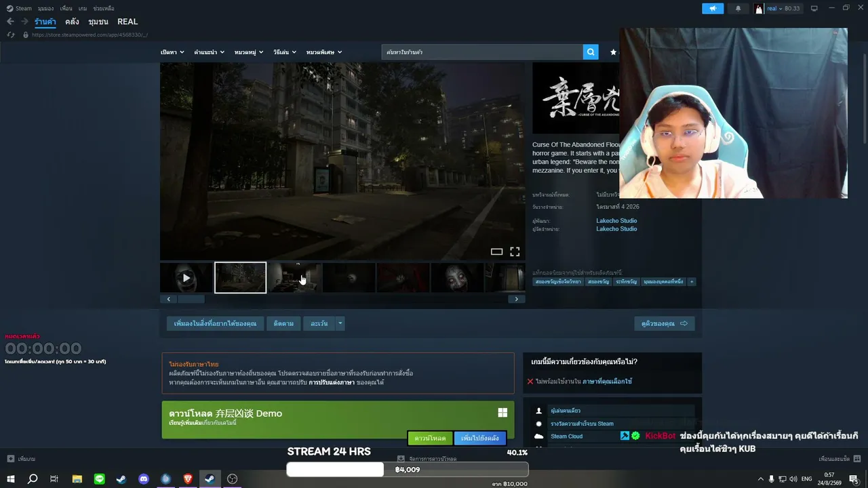Screen dimensions: 868x488
Task: Switch to the ร้านค้า store tab
Action: [x=45, y=22]
